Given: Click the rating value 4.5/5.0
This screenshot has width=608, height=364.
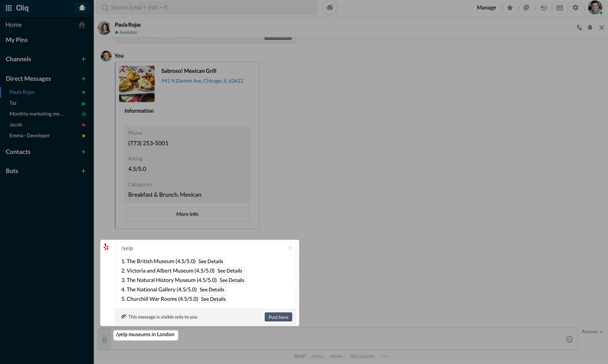Looking at the screenshot, I should pyautogui.click(x=137, y=169).
